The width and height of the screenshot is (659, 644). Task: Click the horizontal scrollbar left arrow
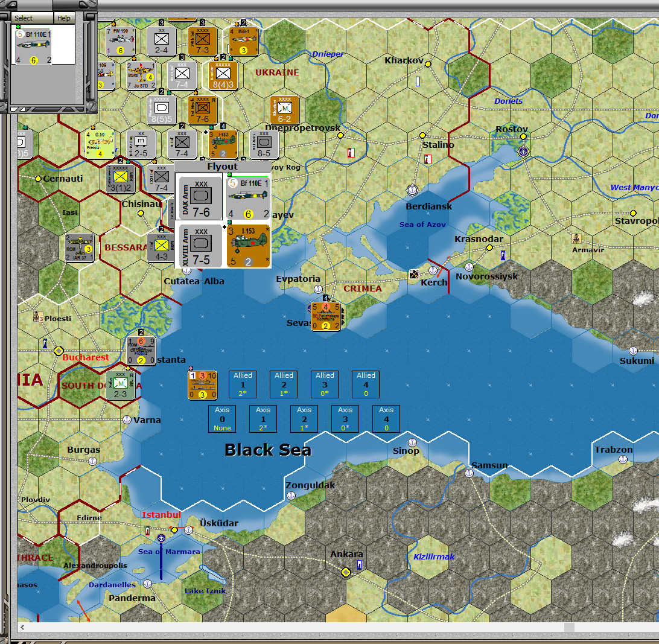(22, 627)
